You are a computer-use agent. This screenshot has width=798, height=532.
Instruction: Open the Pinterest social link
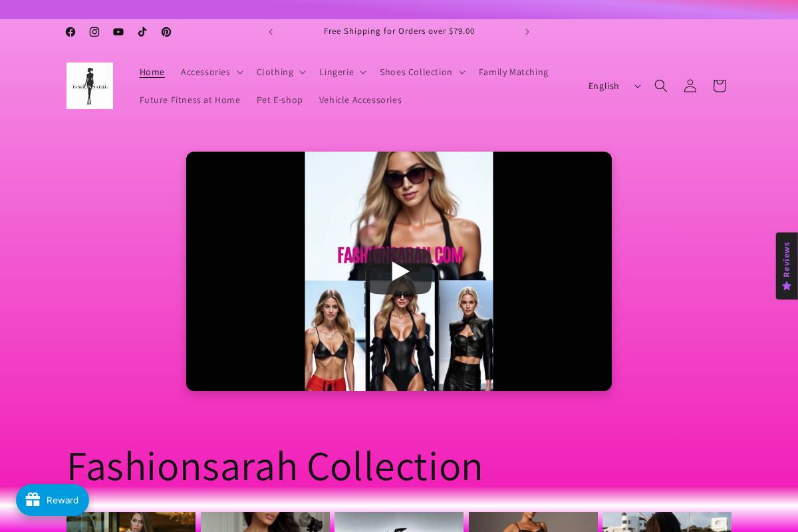(166, 32)
